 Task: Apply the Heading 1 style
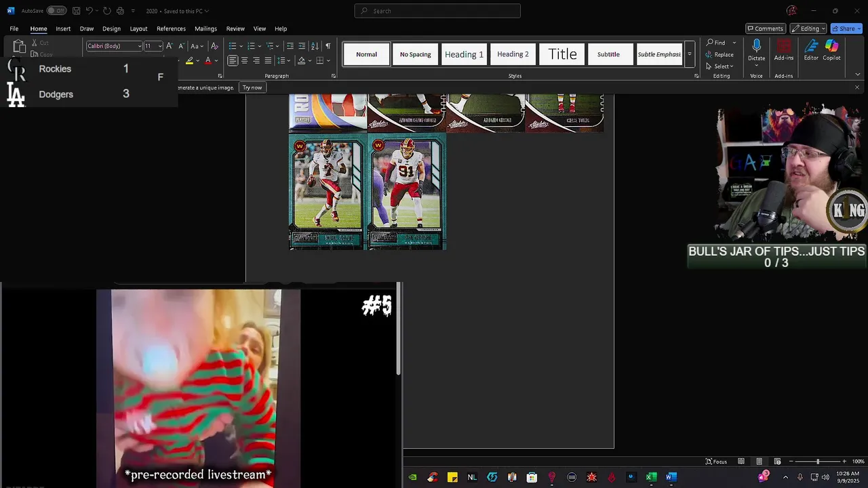[464, 54]
